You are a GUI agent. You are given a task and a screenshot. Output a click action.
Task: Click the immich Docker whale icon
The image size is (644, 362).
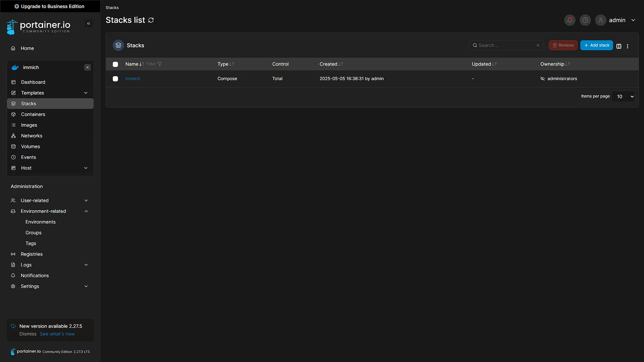[x=15, y=67]
